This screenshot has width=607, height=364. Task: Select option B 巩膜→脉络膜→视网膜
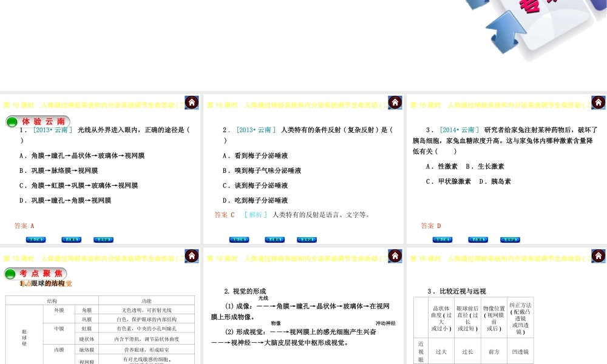[x=58, y=170]
